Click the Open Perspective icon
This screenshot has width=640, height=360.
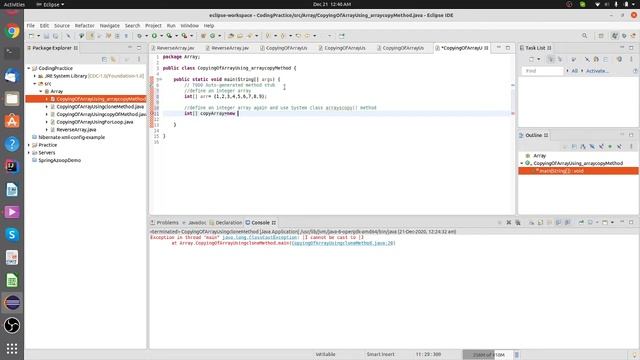601,36
